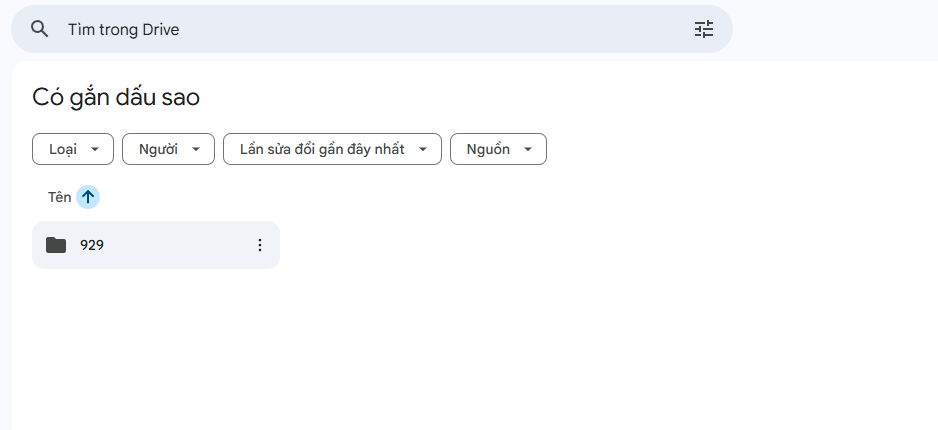
Task: Click the folder icon for 929
Action: click(x=56, y=245)
